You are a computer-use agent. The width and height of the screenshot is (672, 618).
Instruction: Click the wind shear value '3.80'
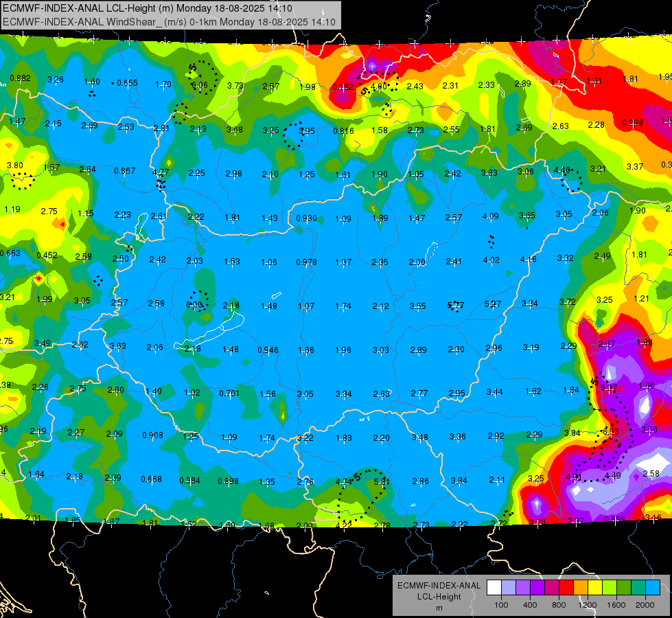coord(15,165)
